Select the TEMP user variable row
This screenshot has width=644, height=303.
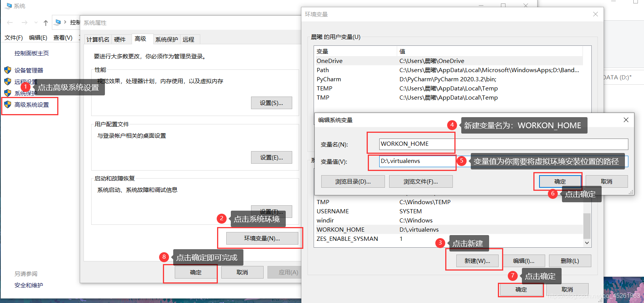449,89
